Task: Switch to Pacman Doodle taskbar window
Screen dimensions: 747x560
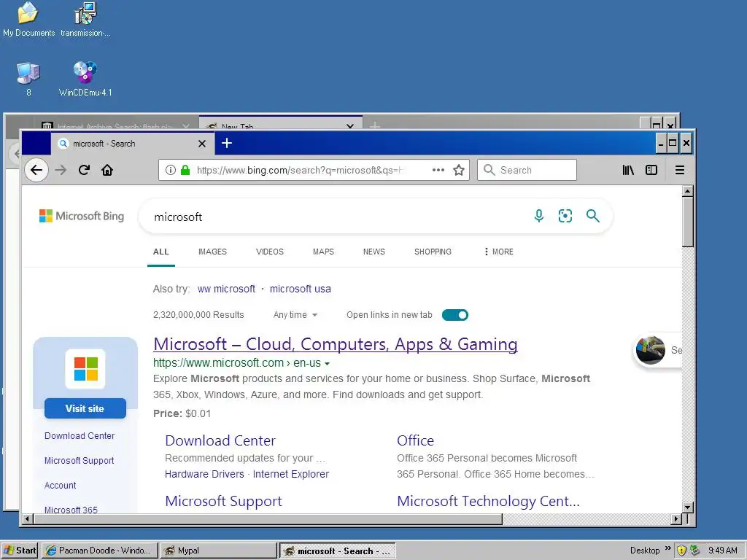Action: (99, 551)
